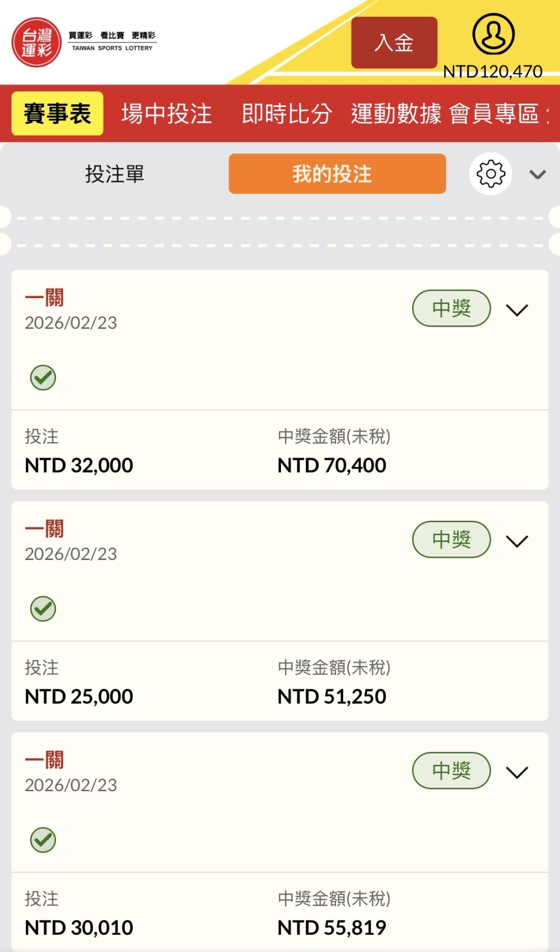This screenshot has width=560, height=952.
Task: Expand details of the NTD 30,010 bet
Action: click(x=517, y=773)
